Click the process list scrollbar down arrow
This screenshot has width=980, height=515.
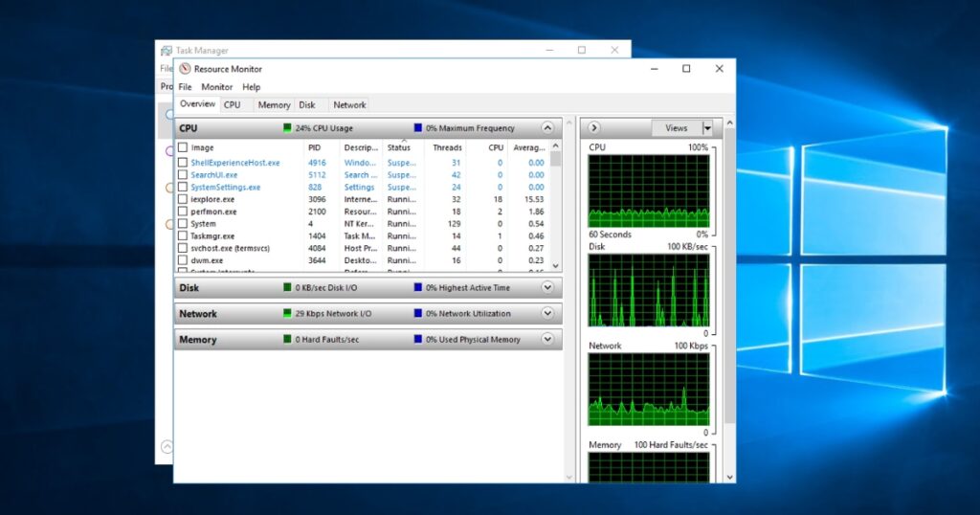[556, 265]
